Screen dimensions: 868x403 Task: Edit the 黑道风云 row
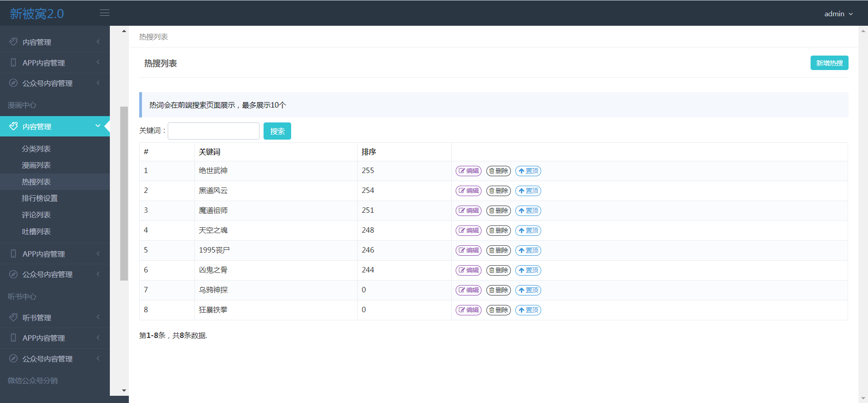pyautogui.click(x=468, y=191)
